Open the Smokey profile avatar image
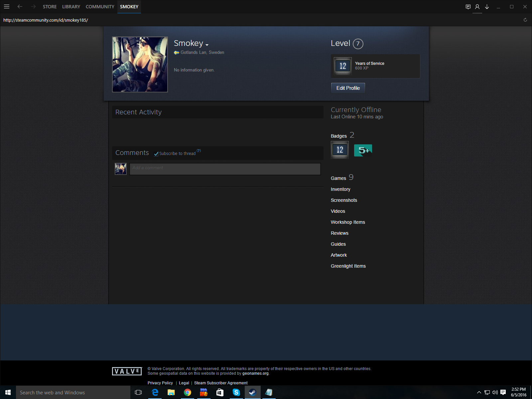The image size is (532, 399). [x=140, y=65]
